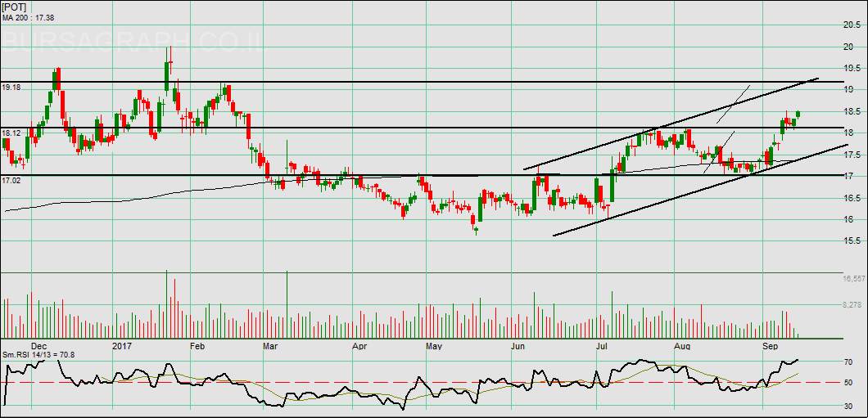
Task: Select the Feb month label
Action: pyautogui.click(x=197, y=346)
